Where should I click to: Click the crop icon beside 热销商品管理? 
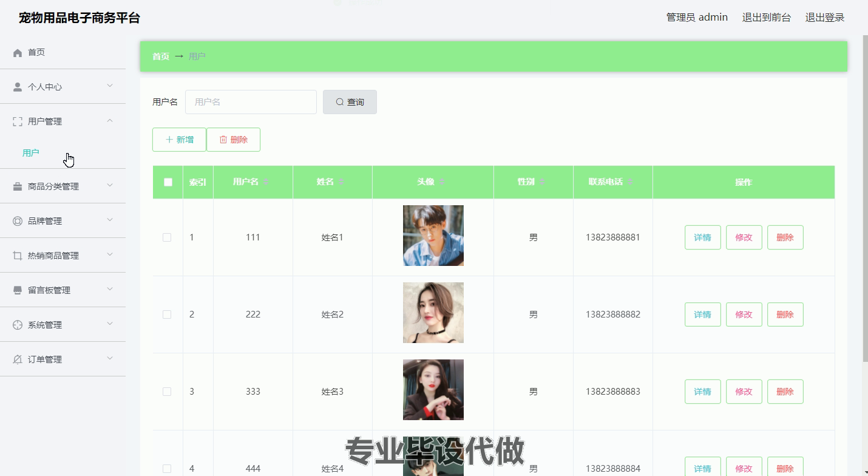click(x=18, y=256)
